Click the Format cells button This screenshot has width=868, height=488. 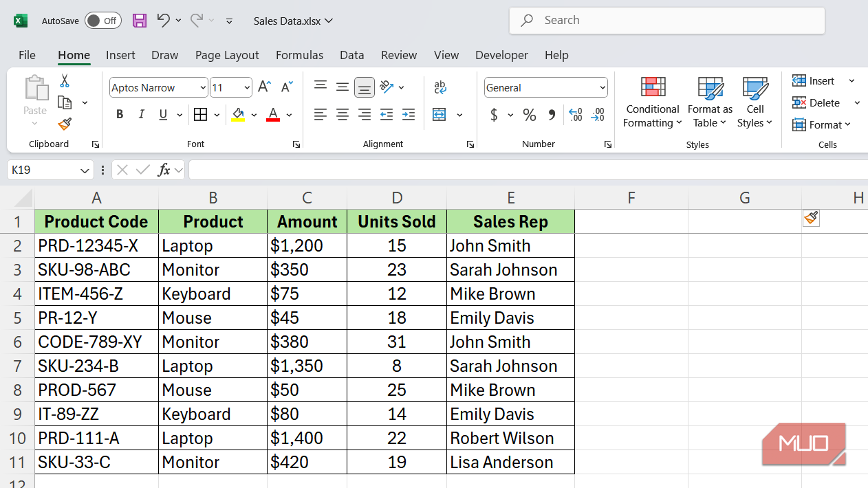[822, 124]
